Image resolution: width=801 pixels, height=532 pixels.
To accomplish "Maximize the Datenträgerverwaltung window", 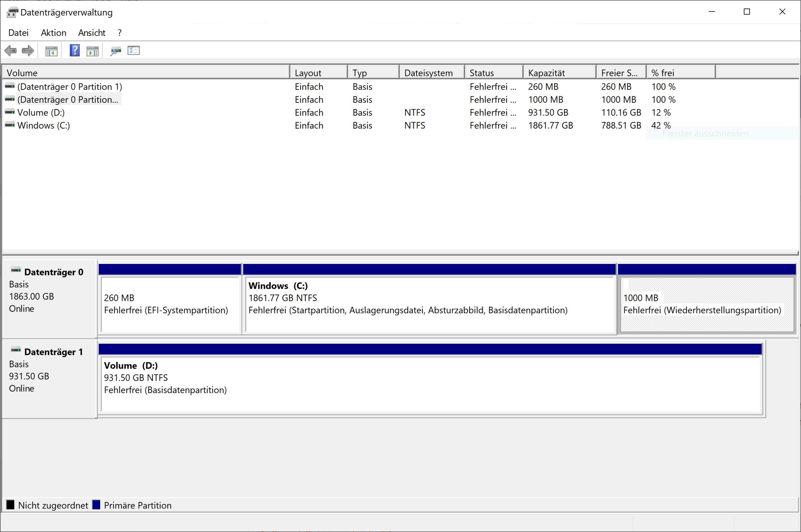I will coord(747,12).
